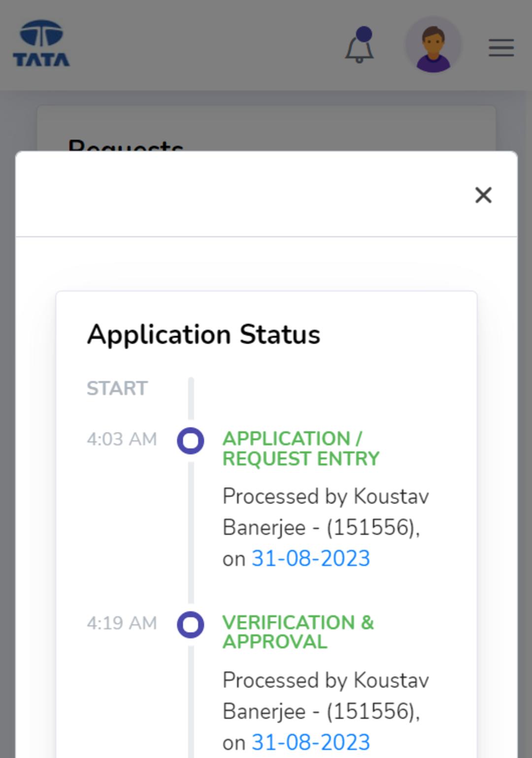532x758 pixels.
Task: Click the 4:19 AM timeline marker circle
Action: coord(191,625)
